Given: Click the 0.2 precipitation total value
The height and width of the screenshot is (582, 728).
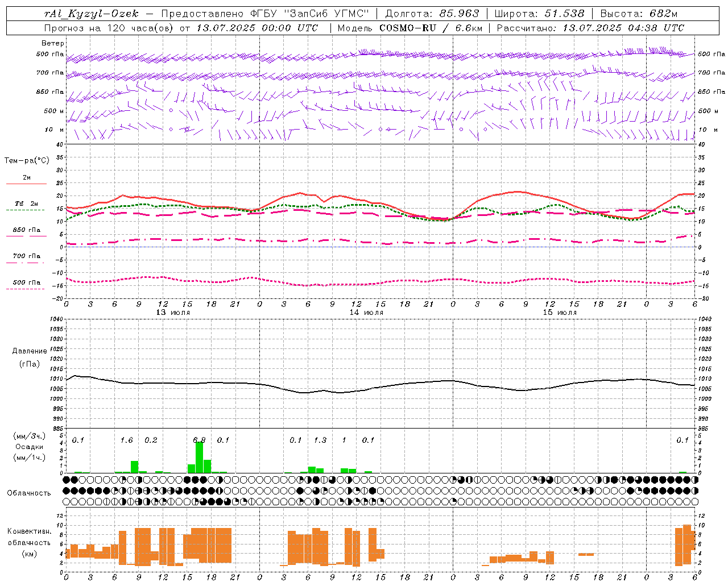Looking at the screenshot, I should click(x=151, y=440).
